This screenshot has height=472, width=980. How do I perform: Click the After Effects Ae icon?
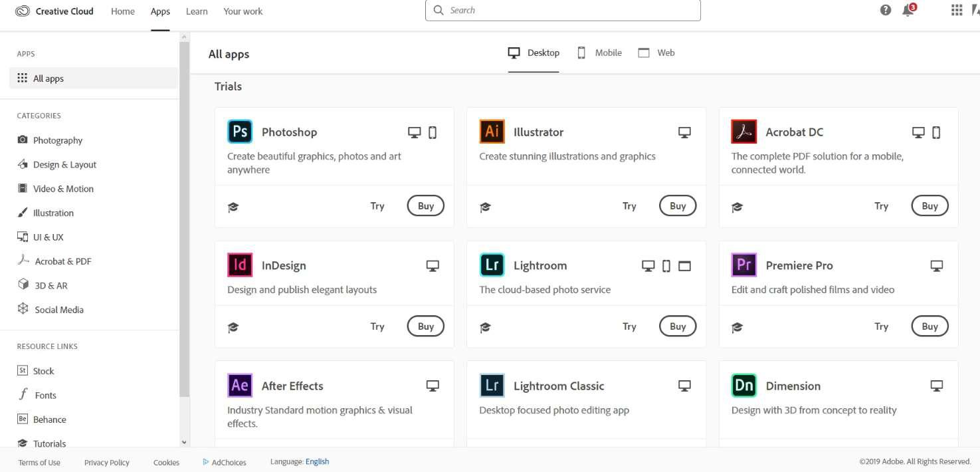240,386
